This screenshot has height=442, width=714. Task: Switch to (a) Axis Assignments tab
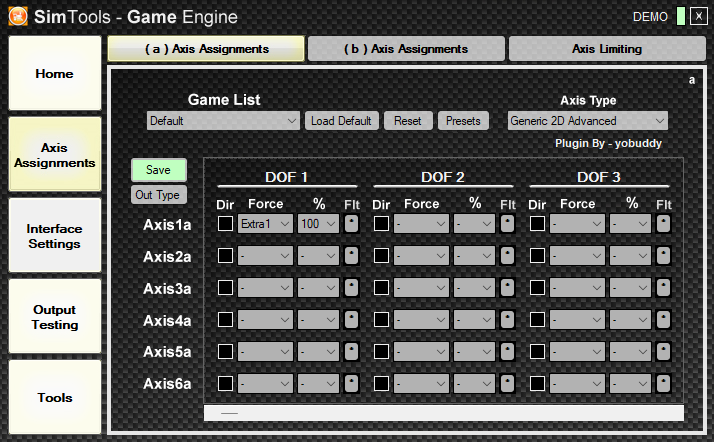pos(206,49)
